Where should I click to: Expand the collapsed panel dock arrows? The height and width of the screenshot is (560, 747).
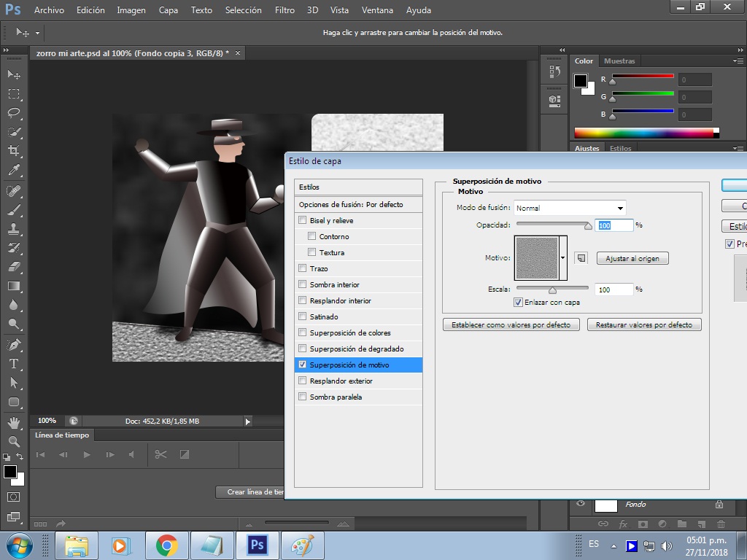point(562,50)
